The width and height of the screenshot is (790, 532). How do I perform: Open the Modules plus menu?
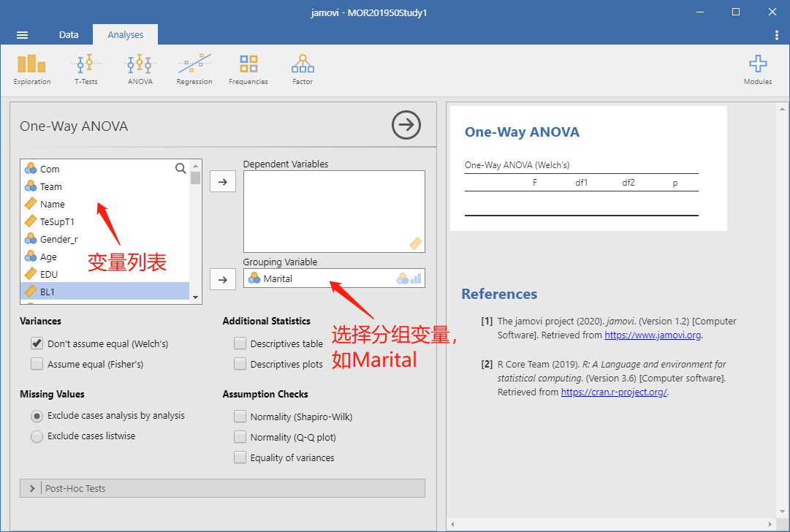[x=758, y=69]
